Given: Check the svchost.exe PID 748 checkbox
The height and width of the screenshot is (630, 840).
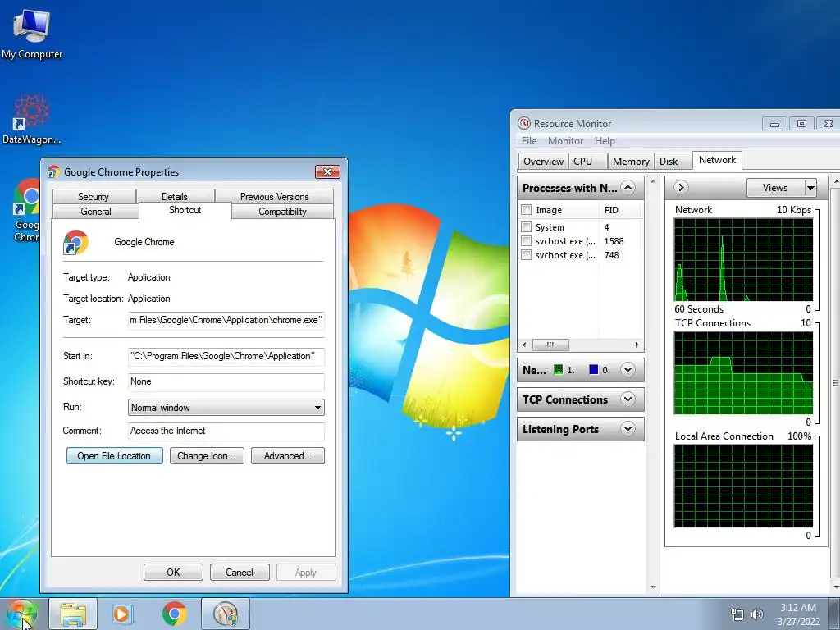Looking at the screenshot, I should (526, 255).
